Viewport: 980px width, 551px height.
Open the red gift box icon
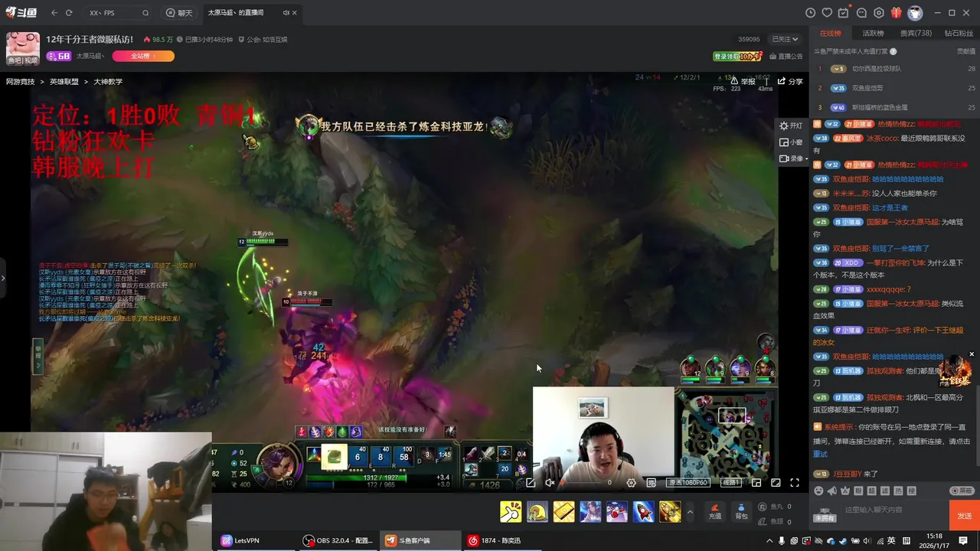pyautogui.click(x=897, y=13)
